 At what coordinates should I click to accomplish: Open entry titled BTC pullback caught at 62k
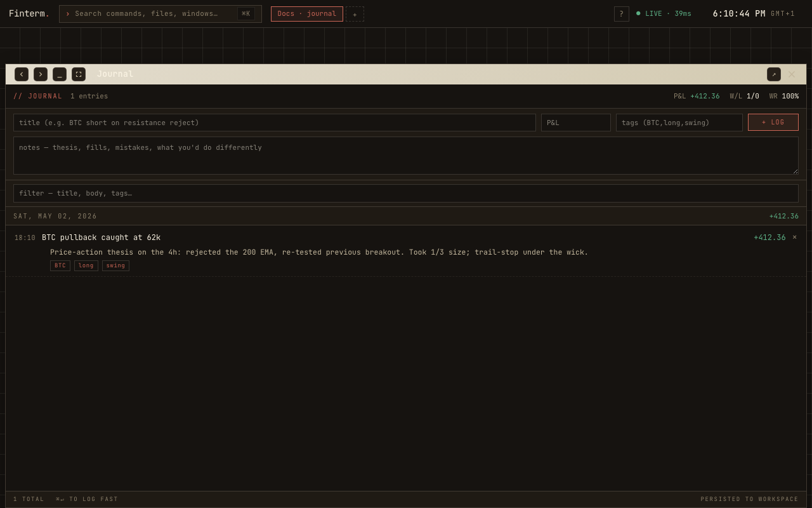101,237
